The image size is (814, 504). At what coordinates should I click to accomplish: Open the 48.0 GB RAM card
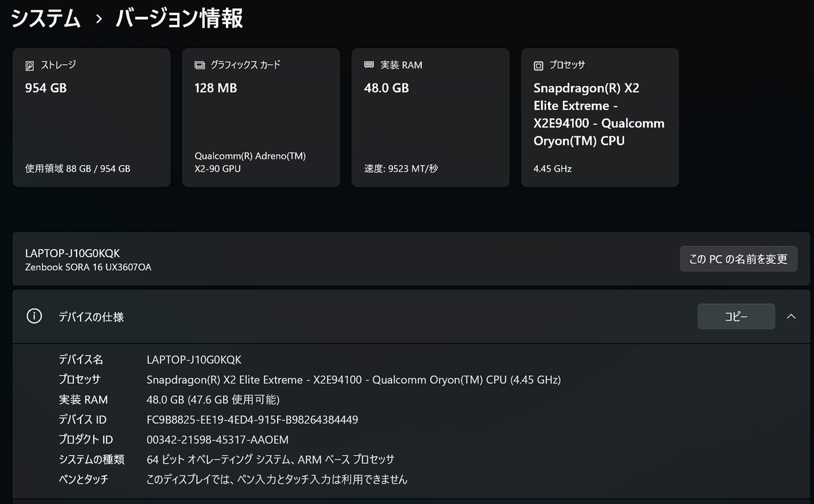click(x=430, y=115)
